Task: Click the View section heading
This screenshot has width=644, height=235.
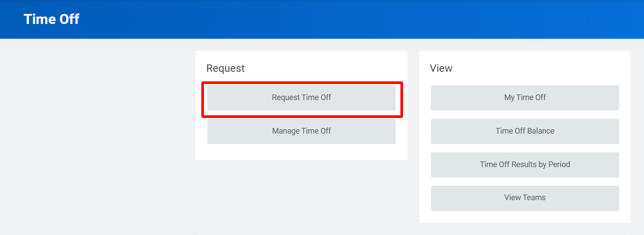Action: [441, 68]
